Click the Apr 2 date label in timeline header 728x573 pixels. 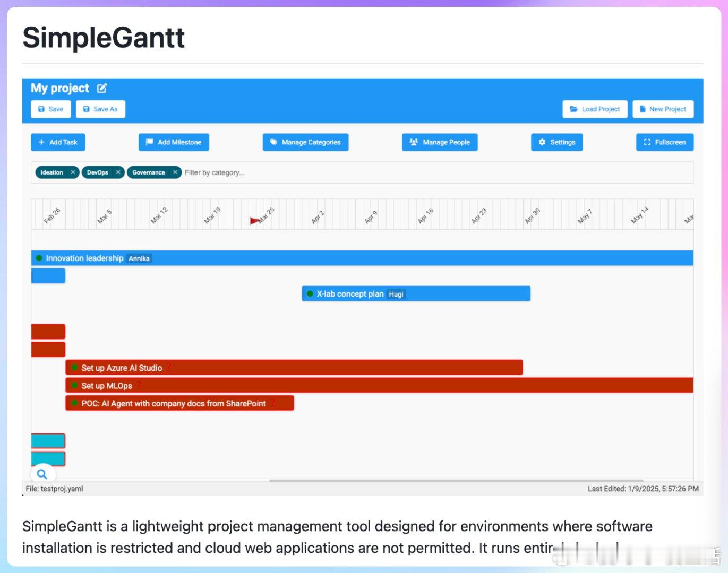tap(318, 217)
